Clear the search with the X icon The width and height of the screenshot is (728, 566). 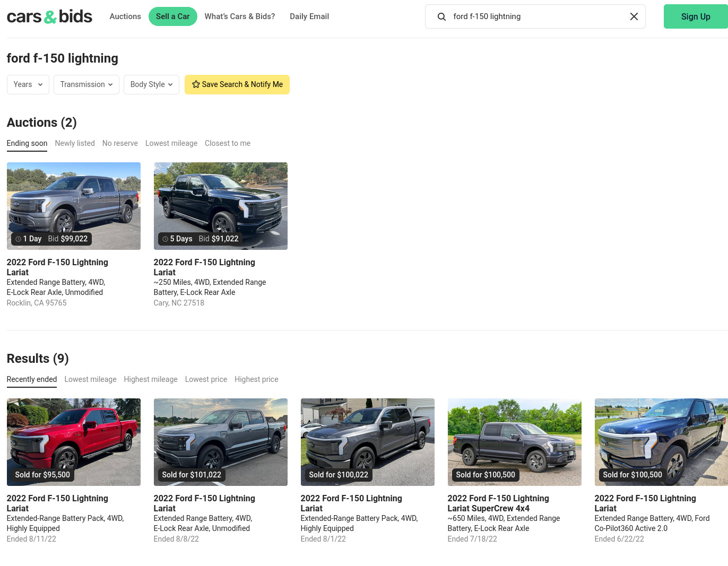pyautogui.click(x=634, y=16)
